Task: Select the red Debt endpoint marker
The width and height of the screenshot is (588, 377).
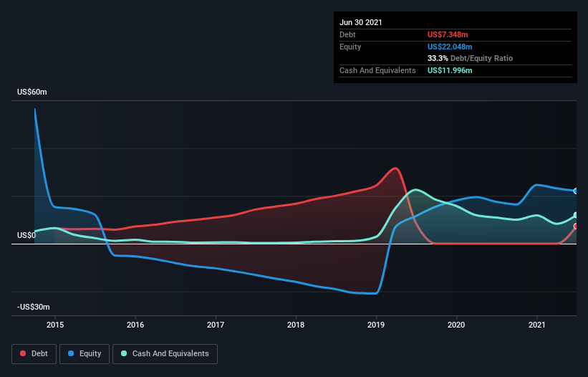Action: (576, 226)
